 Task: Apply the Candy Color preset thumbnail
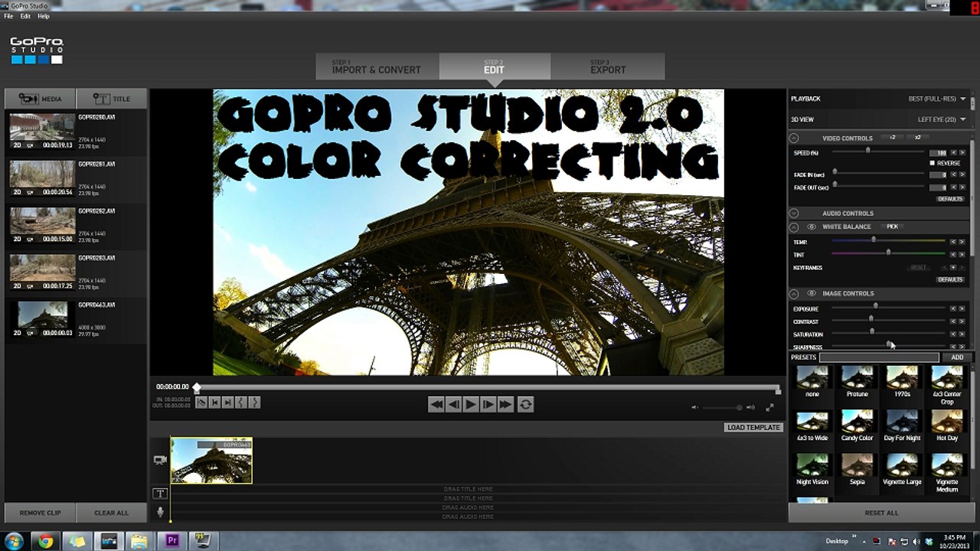coord(857,423)
